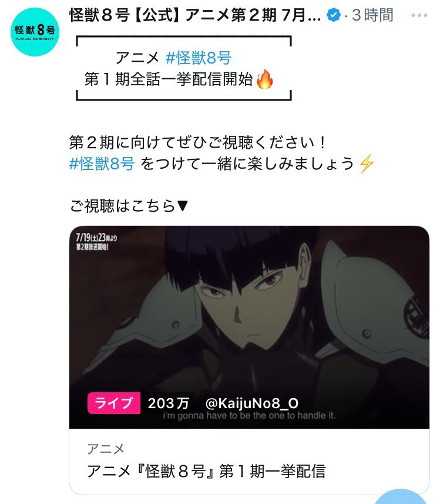Open the 怪獣8号 teal profile avatar
This screenshot has width=440, height=504.
click(35, 32)
